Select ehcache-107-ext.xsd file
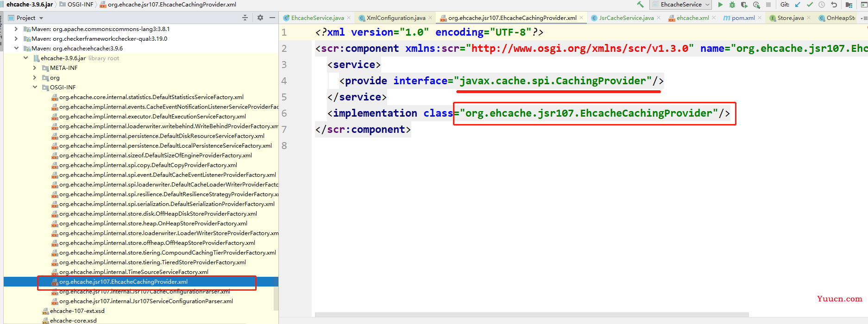868x324 pixels. coord(73,311)
